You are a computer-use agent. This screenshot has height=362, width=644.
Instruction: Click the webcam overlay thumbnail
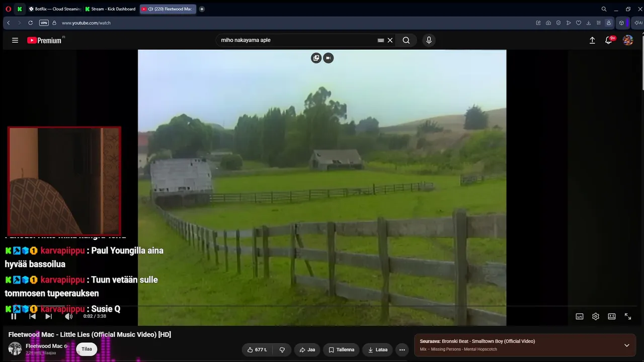[x=64, y=180]
